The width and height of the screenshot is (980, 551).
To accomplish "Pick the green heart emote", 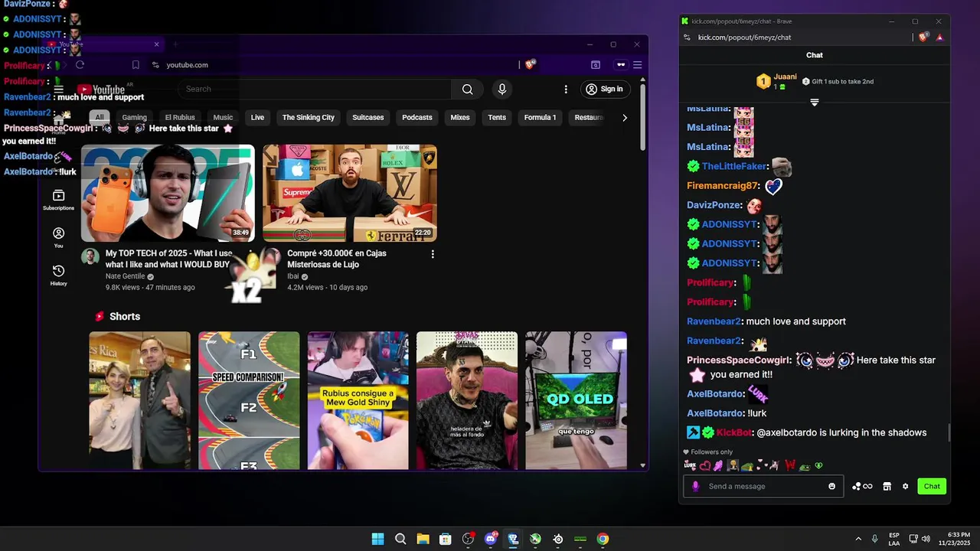I will click(x=818, y=465).
